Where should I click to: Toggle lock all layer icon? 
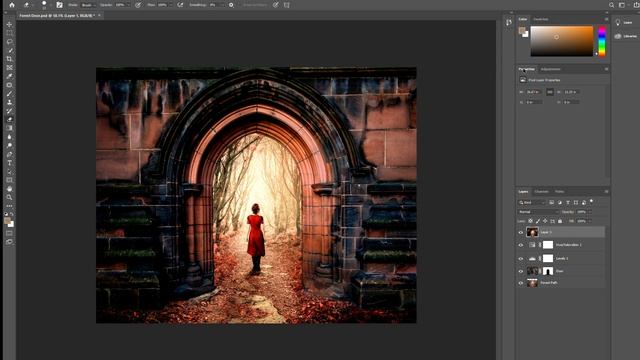pos(560,221)
